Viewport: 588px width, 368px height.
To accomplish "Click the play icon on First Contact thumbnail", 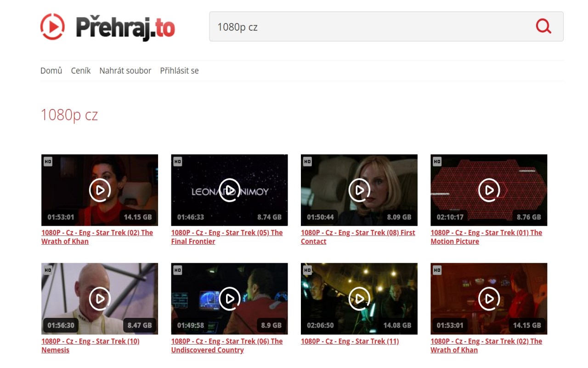I will (359, 190).
